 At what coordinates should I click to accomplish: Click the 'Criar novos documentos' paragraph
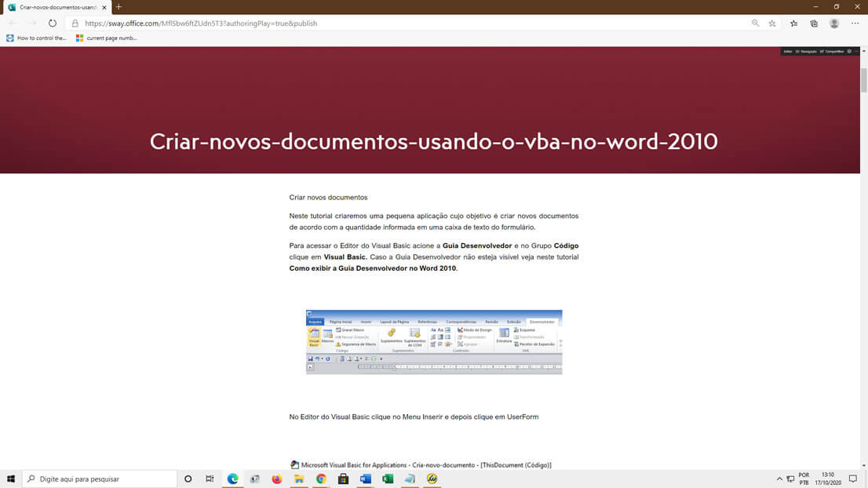click(328, 198)
